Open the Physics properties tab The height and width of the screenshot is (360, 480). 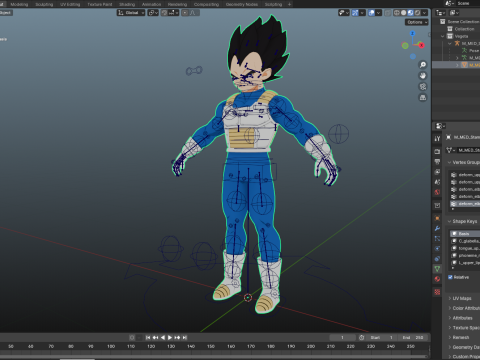437,249
